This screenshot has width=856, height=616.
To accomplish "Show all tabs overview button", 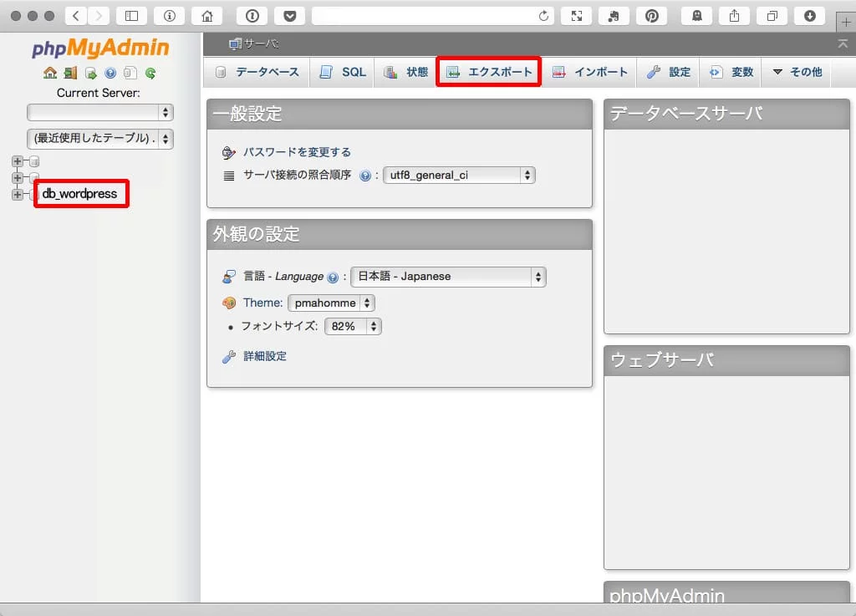I will (x=772, y=16).
